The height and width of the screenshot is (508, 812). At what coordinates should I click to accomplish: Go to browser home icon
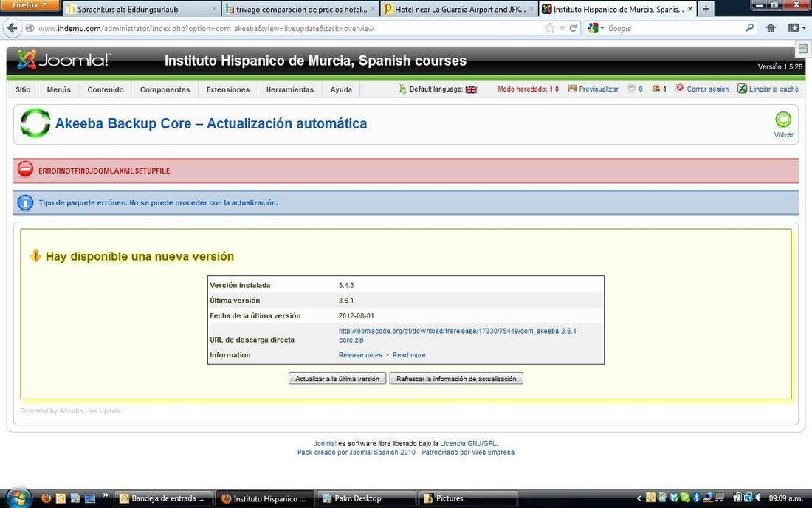pyautogui.click(x=771, y=28)
